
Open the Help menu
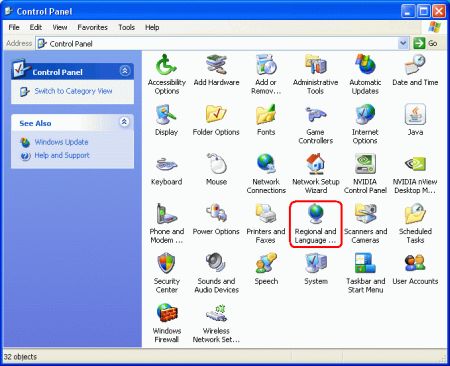tap(152, 27)
